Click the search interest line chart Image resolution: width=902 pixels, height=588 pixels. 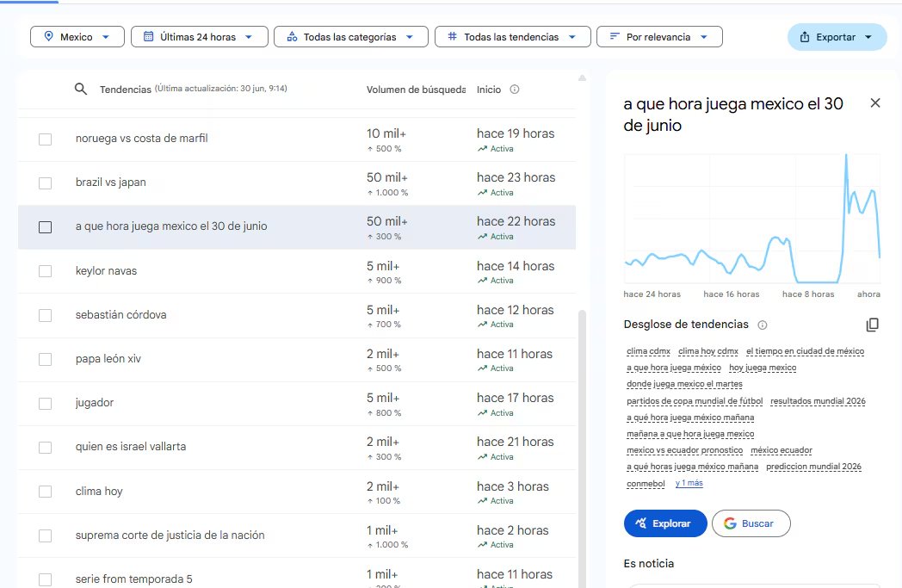752,219
